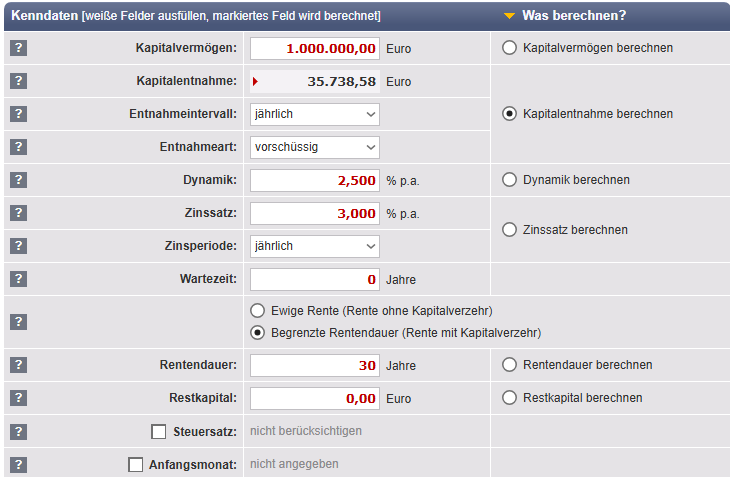Screen dimensions: 732x477
Task: Click the Kapitalvermögen input field
Action: pos(315,48)
